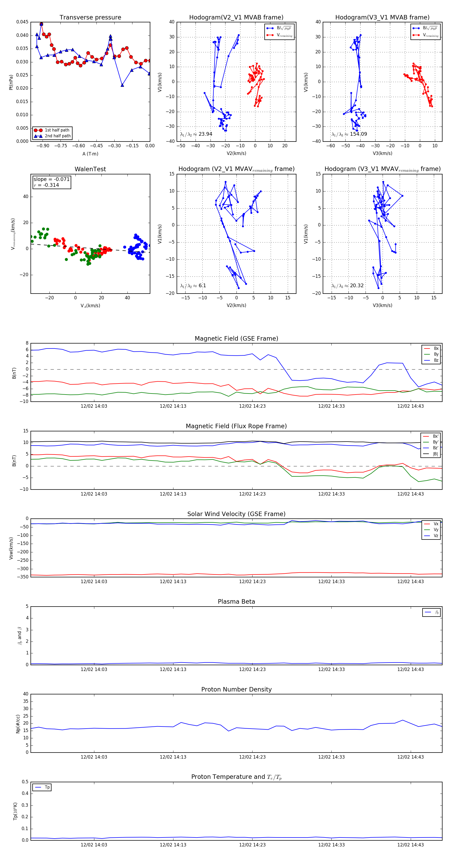
Task: Select the "Magnetic Field (GSE Frame)" title
Action: (x=236, y=339)
